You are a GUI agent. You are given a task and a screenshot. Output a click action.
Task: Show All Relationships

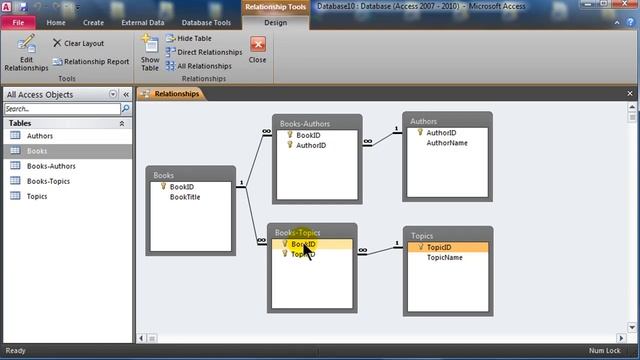click(x=199, y=66)
